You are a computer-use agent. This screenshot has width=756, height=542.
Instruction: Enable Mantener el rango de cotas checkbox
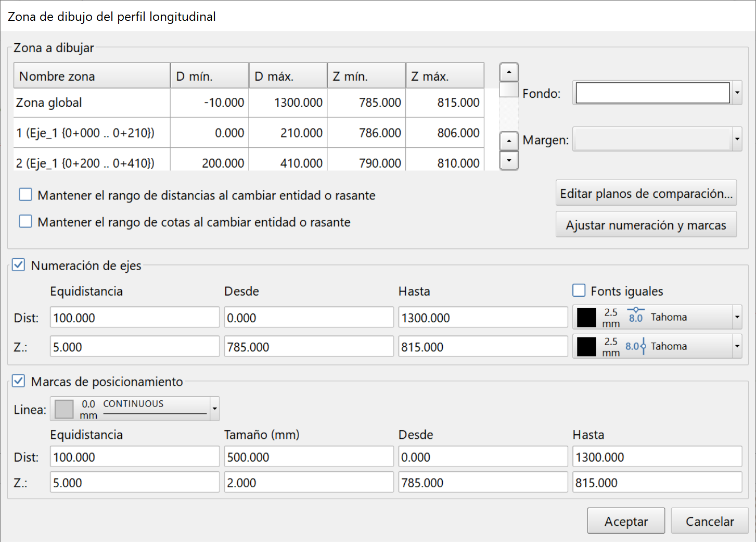point(25,222)
